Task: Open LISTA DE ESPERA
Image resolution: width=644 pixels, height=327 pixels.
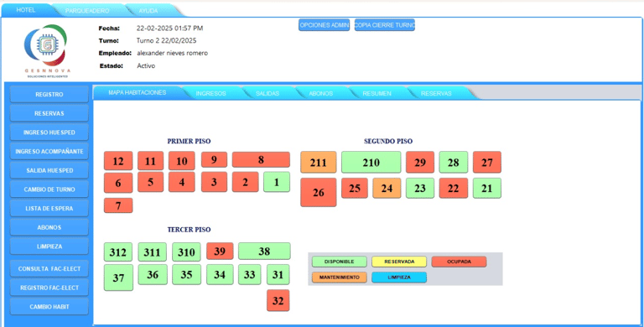Action: click(49, 208)
